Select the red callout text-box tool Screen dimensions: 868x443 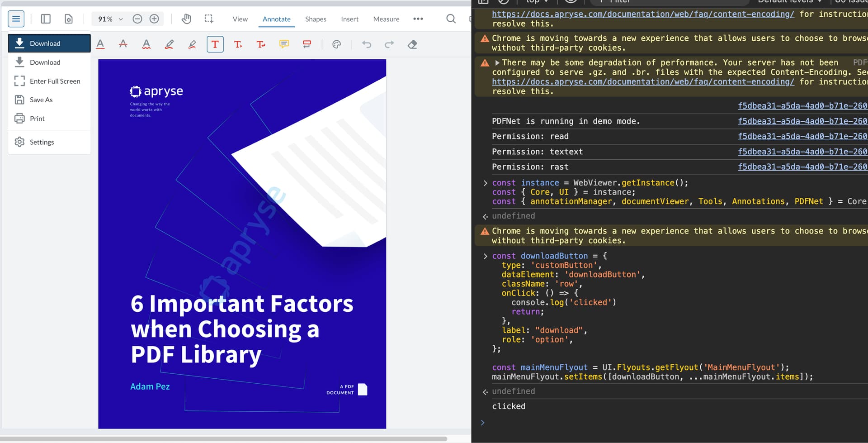307,44
